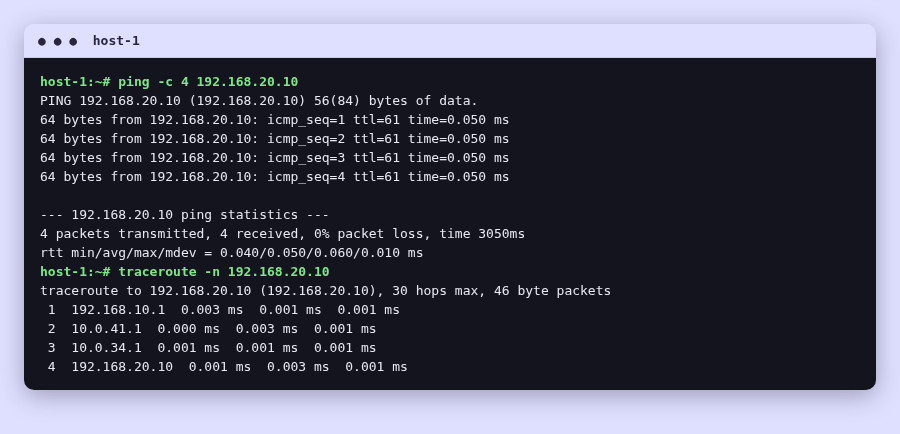Click hop 1 address 192.168.10.1
The image size is (900, 434).
pyautogui.click(x=118, y=309)
